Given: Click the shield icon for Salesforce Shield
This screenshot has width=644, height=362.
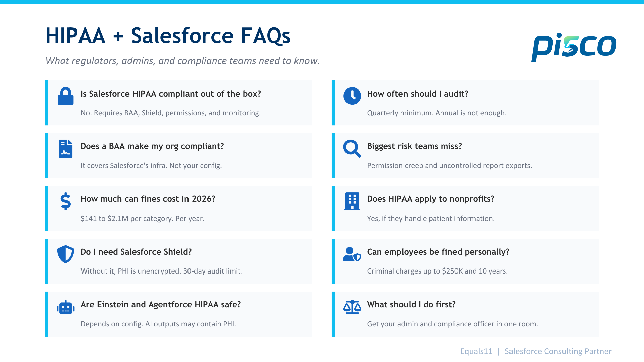Looking at the screenshot, I should [x=66, y=254].
